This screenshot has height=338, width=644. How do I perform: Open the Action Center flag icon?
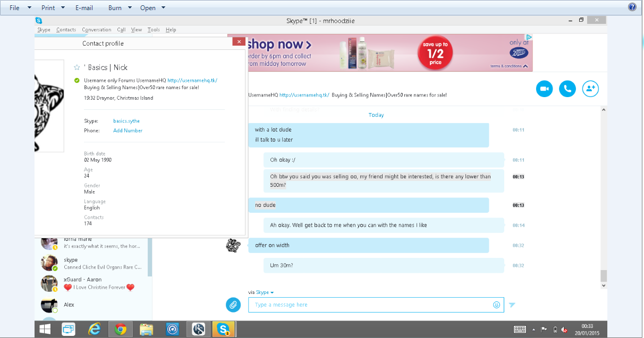click(x=544, y=330)
